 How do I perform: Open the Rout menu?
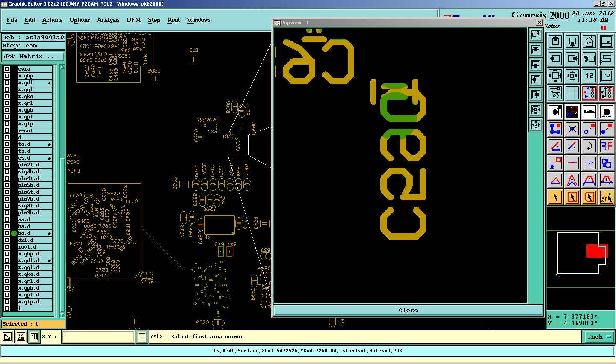[174, 20]
